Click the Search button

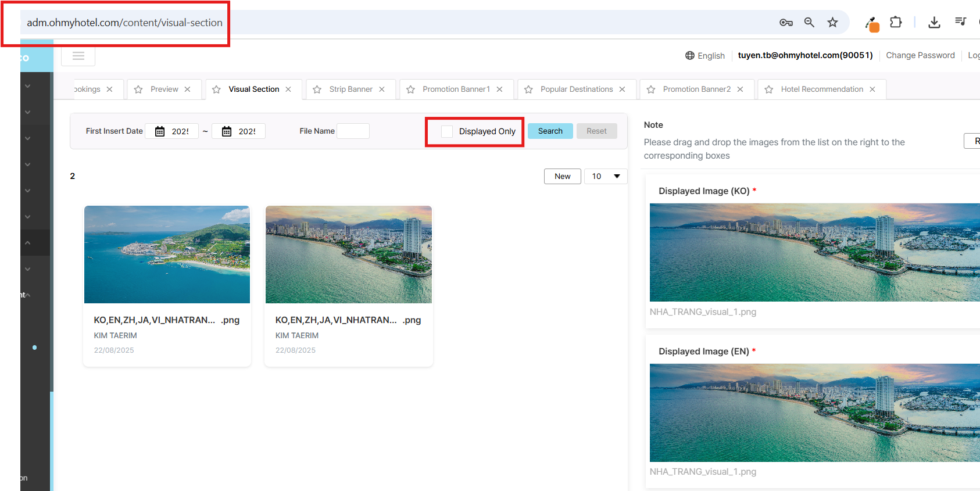tap(550, 131)
